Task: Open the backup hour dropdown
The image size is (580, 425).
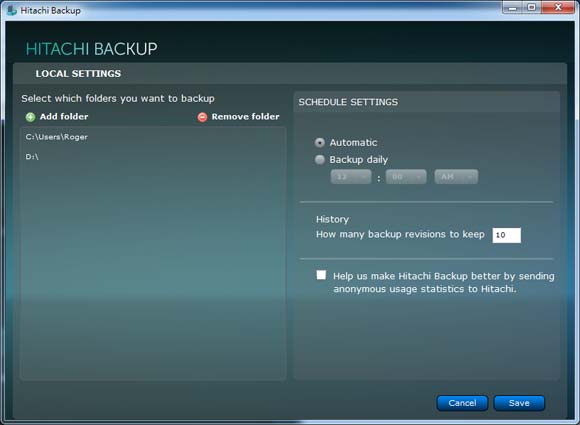Action: coord(351,177)
